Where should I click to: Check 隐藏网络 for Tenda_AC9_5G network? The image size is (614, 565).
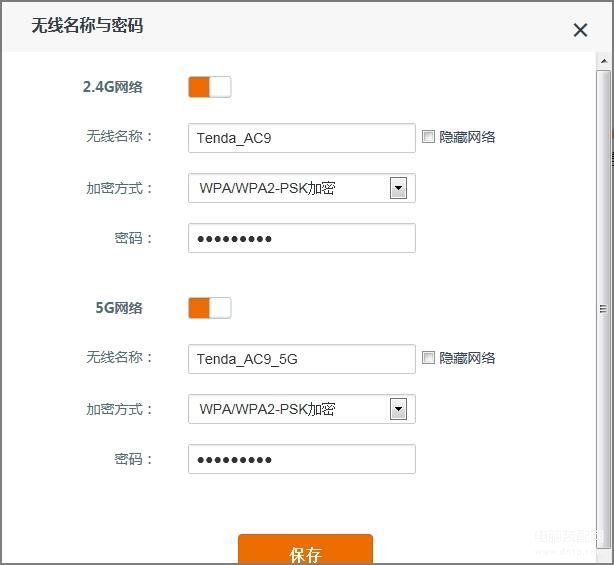pos(428,357)
